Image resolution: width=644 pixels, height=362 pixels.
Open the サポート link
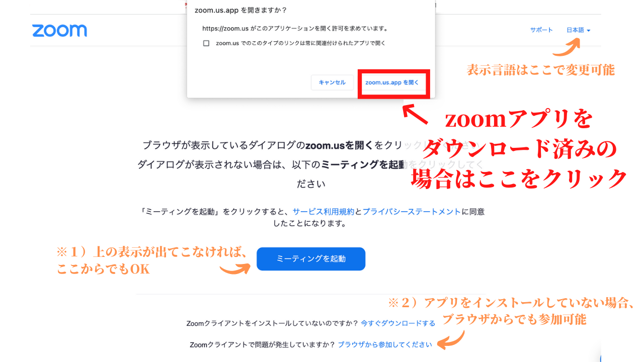tap(541, 30)
